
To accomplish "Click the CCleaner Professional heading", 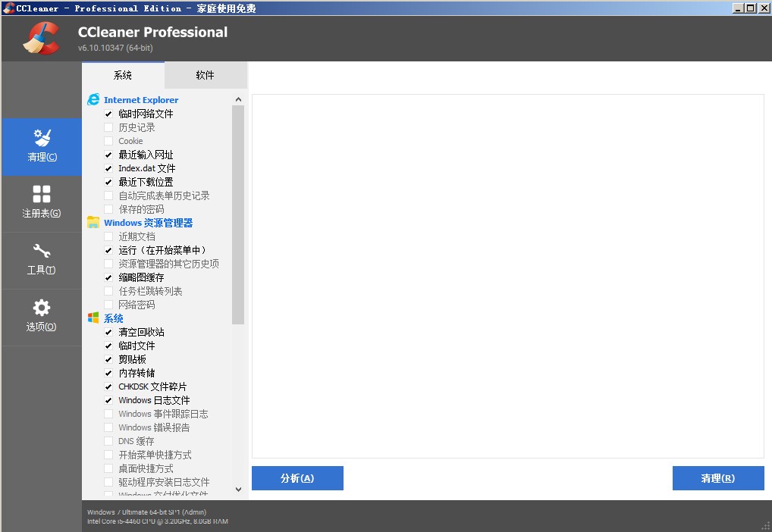I will pos(152,32).
